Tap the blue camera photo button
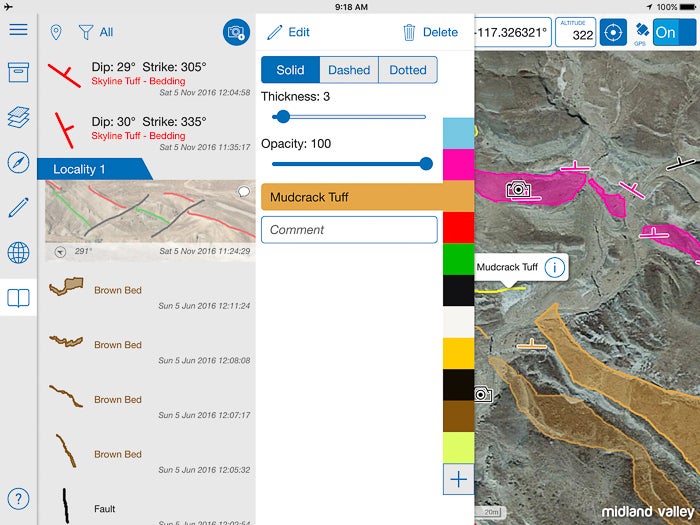The height and width of the screenshot is (525, 700). [x=236, y=32]
